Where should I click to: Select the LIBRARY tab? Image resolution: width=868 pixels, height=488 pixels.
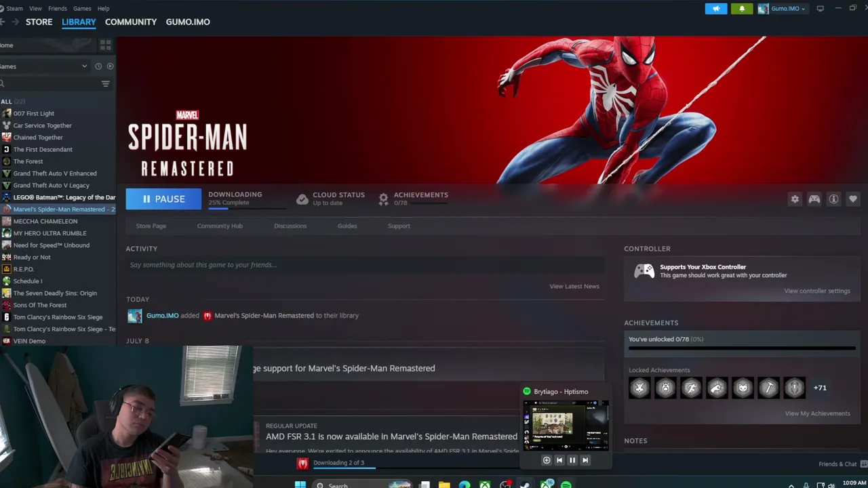tap(79, 22)
